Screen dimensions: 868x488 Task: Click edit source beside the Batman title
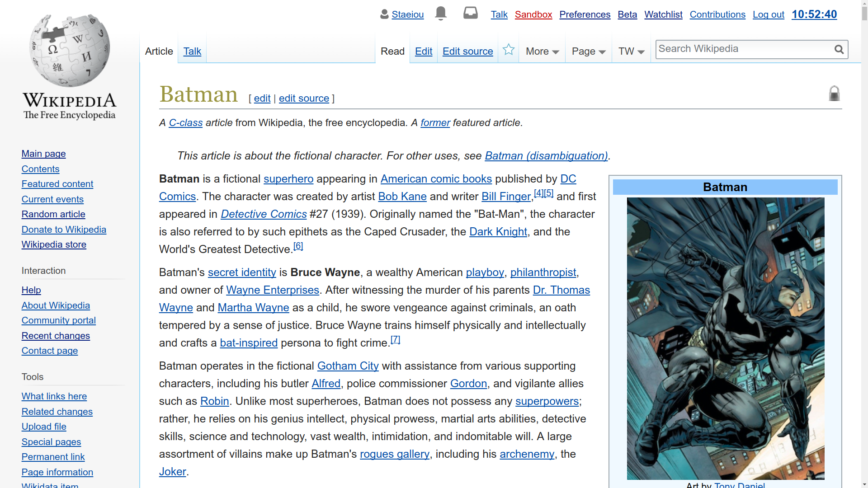(304, 98)
